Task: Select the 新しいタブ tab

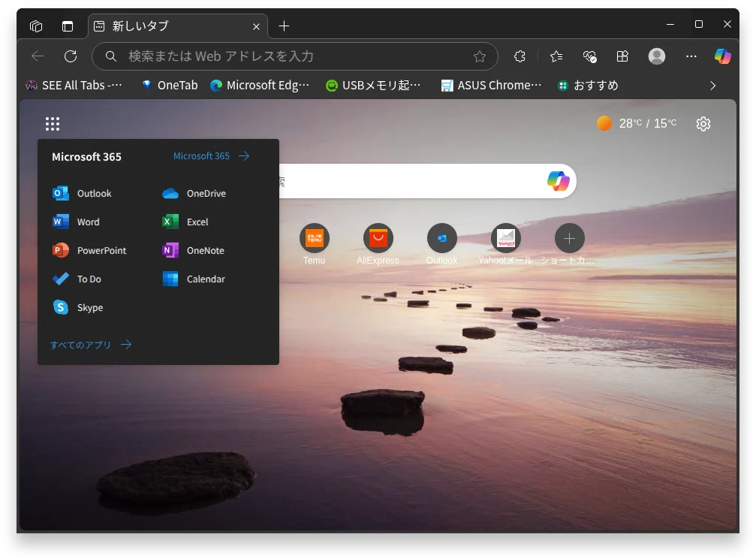Action: [177, 26]
